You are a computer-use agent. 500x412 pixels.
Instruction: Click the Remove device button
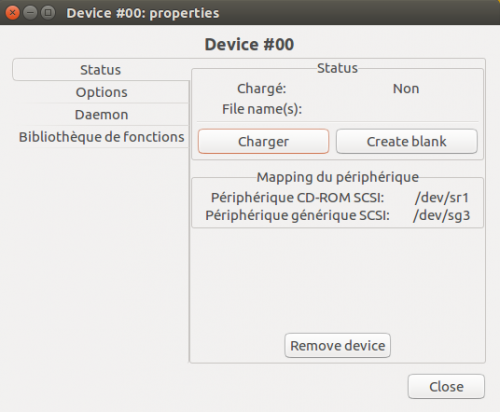pos(338,346)
